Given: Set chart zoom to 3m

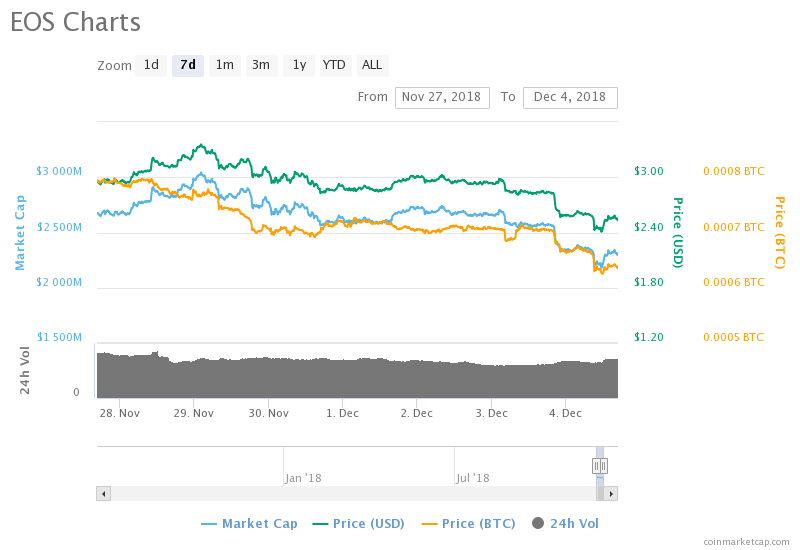Looking at the screenshot, I should tap(261, 65).
